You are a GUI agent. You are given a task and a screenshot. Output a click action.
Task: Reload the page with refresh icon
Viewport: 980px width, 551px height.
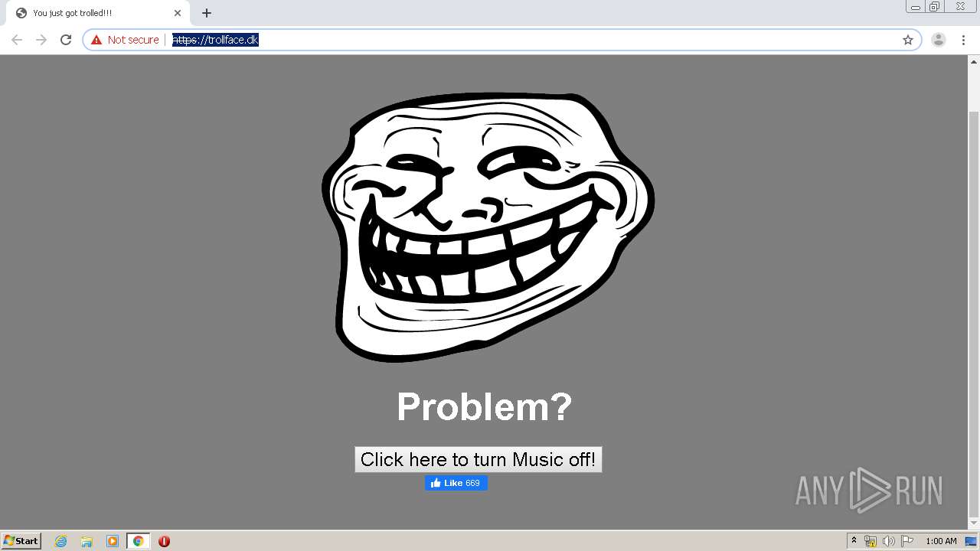66,40
